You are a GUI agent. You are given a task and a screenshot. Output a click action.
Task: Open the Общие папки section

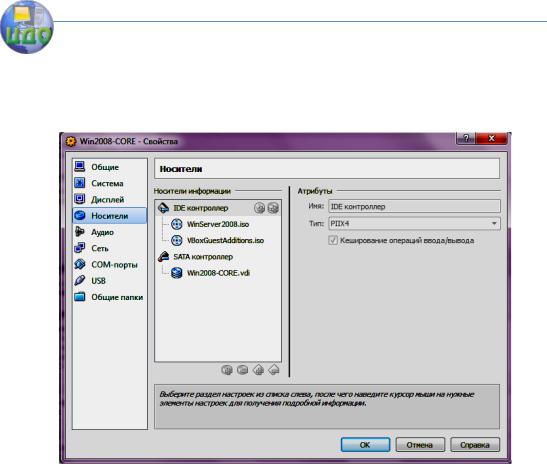click(110, 297)
